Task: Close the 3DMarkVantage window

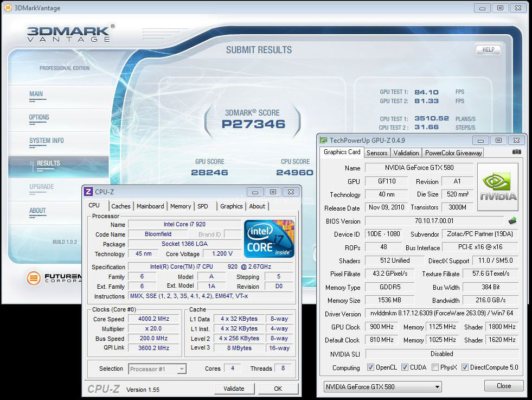Action: pos(518,8)
